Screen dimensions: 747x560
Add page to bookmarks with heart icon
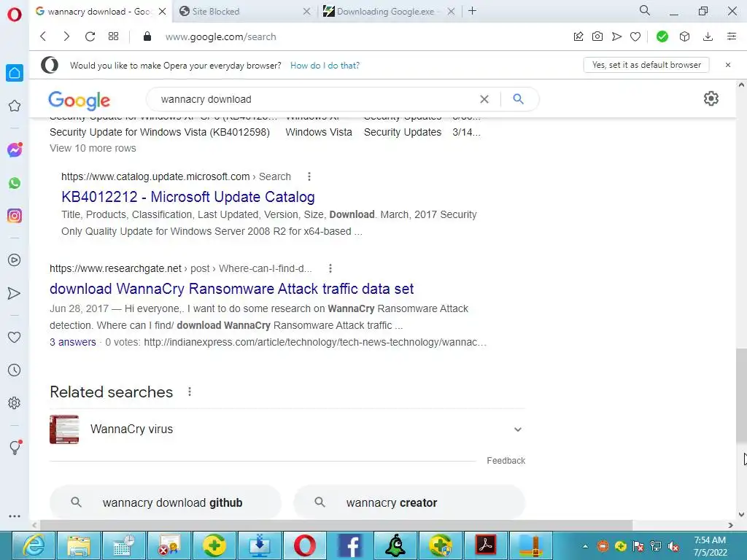(635, 36)
